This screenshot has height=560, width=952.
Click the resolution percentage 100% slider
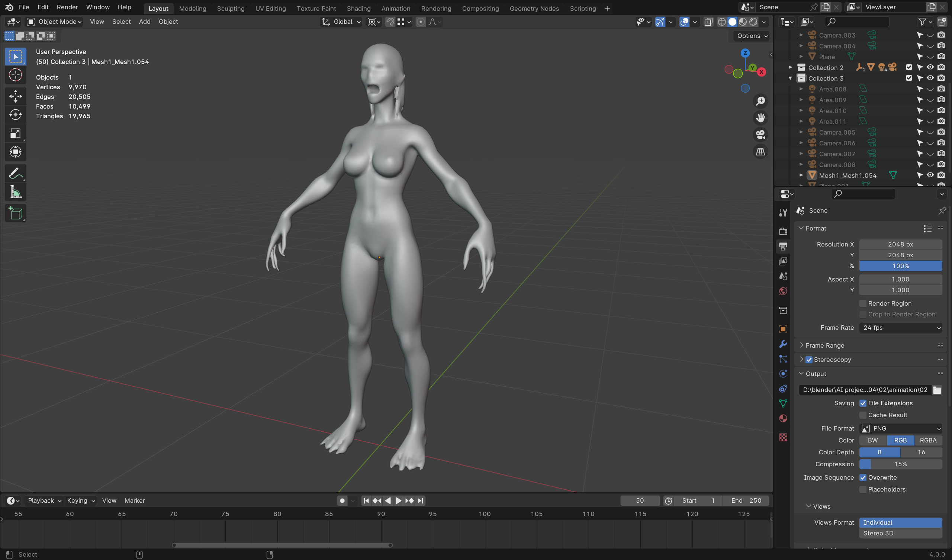click(x=901, y=266)
